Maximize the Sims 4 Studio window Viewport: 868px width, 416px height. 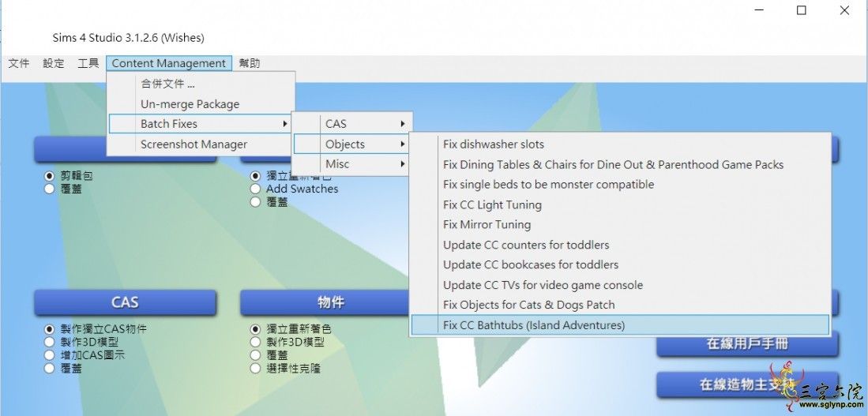coord(801,10)
